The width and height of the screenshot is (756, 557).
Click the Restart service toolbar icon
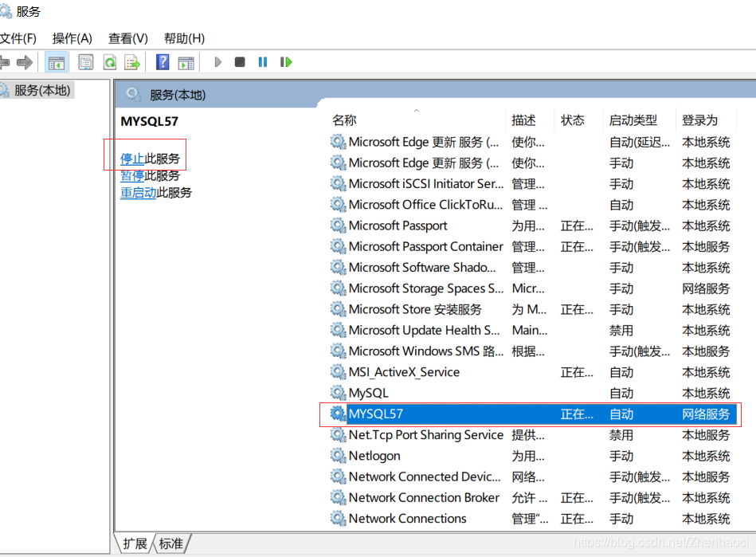pyautogui.click(x=286, y=61)
